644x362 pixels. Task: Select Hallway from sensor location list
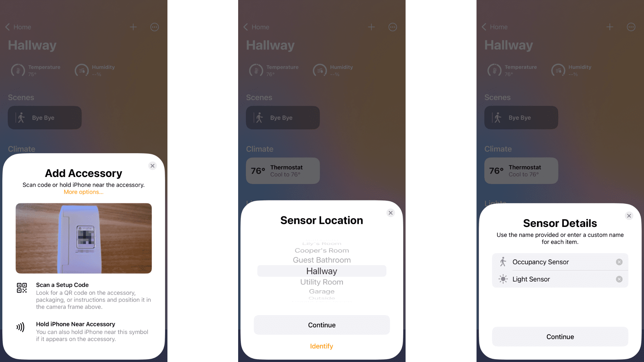pos(322,271)
